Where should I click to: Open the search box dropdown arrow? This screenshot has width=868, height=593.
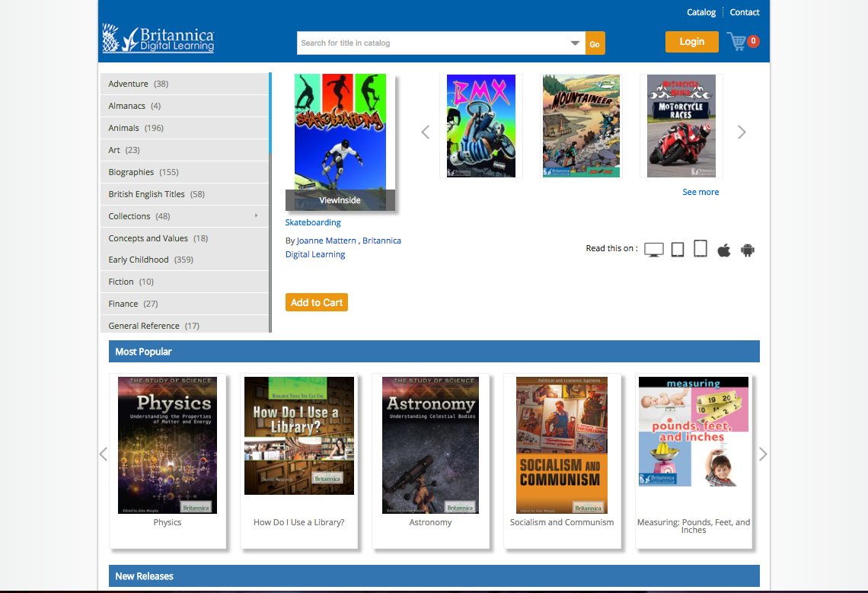(575, 43)
